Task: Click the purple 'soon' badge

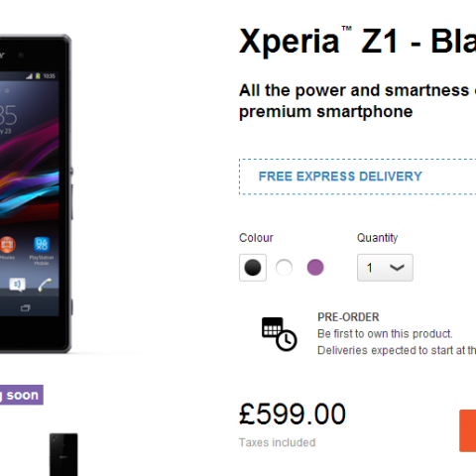Action: tap(22, 395)
